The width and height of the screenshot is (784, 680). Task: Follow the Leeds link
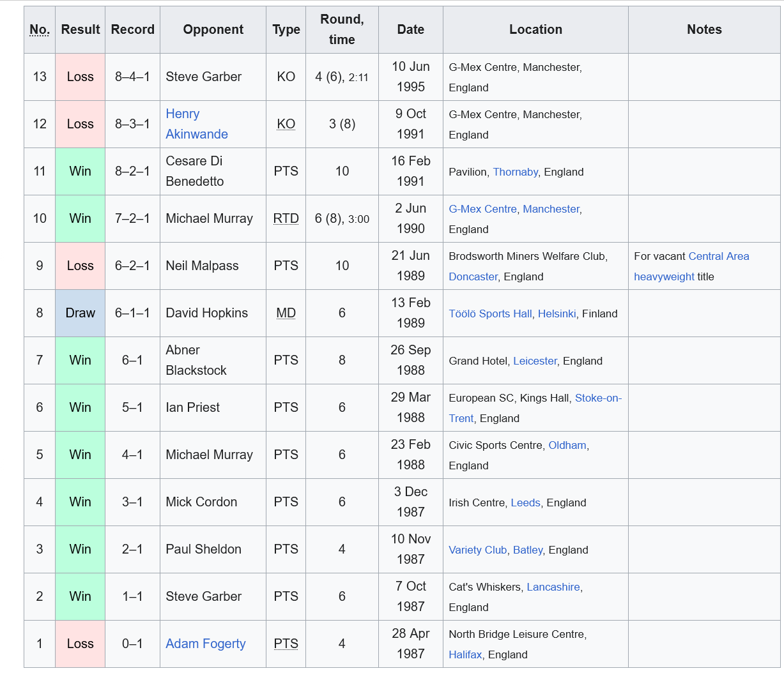525,502
